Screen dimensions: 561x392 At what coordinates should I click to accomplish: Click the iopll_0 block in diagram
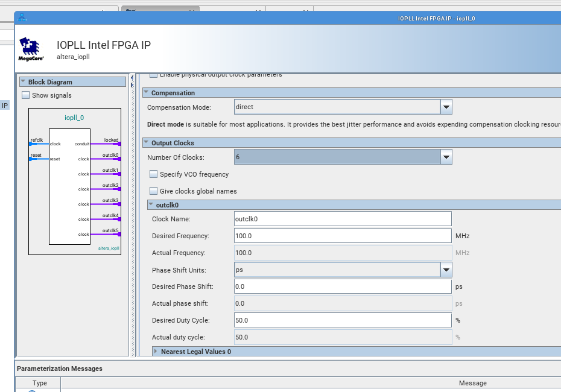[x=69, y=187]
